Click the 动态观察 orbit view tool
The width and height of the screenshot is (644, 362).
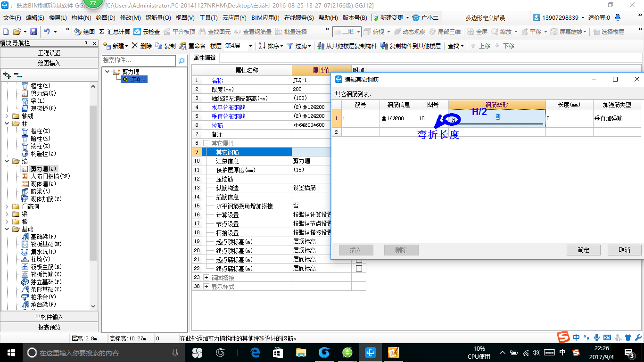tap(410, 32)
